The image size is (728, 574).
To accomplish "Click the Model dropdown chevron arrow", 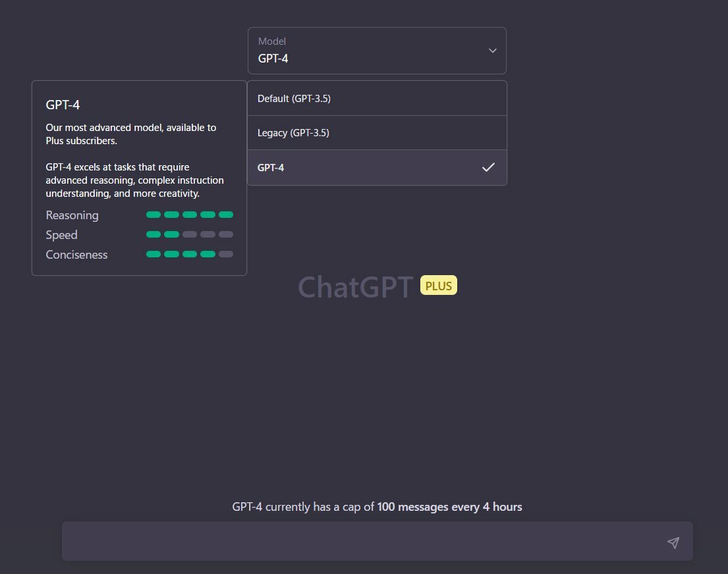I will 493,51.
